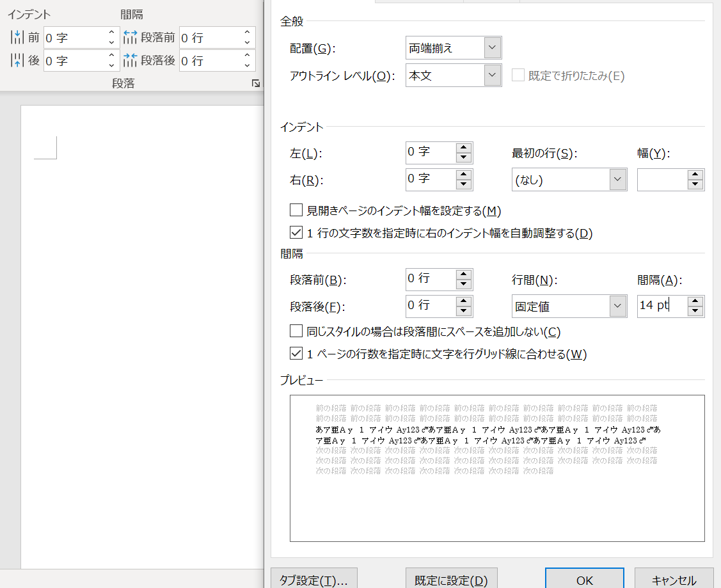Disable the 1行の文字数 auto-adjust checkbox
The image size is (721, 588).
296,232
